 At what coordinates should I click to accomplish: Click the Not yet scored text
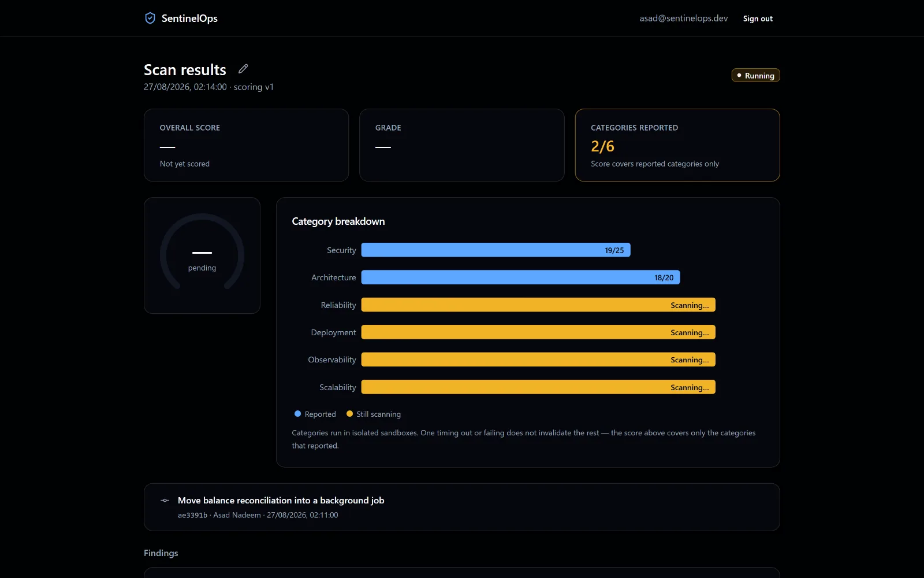[185, 164]
